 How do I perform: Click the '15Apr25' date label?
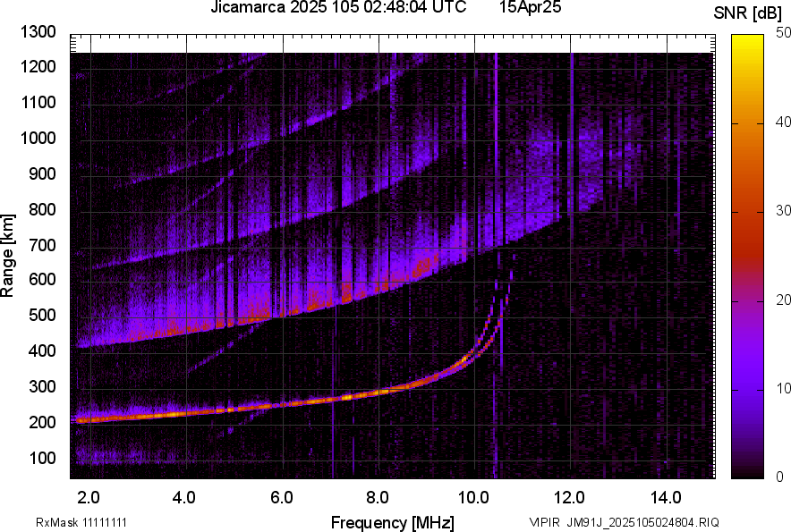point(531,7)
